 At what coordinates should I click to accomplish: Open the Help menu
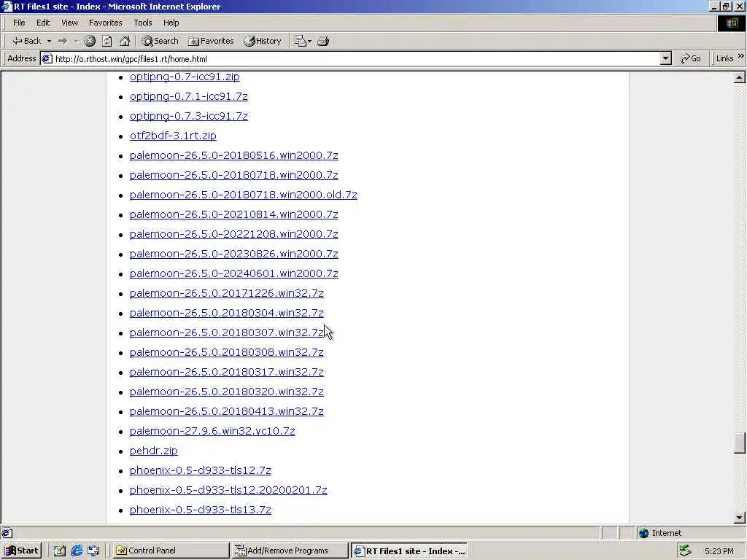tap(171, 23)
